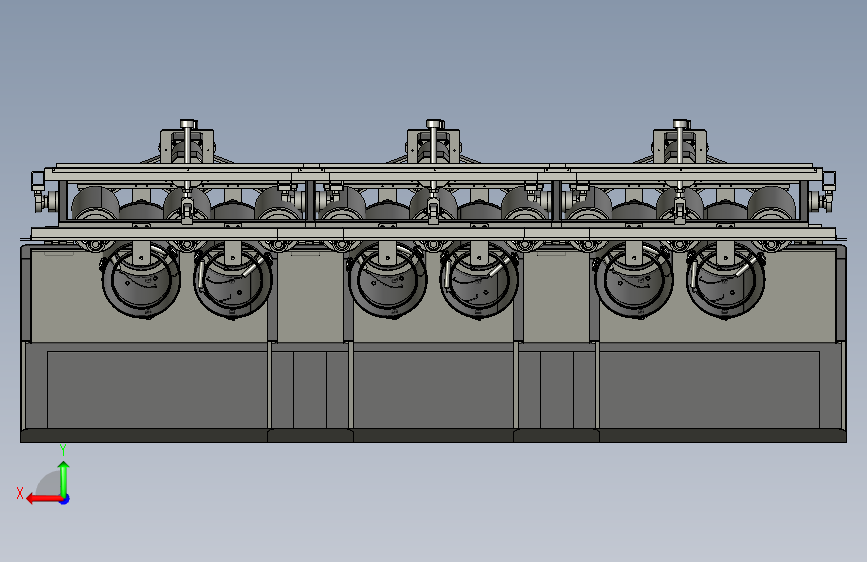Select the leftmost circular drum on the model

141,280
